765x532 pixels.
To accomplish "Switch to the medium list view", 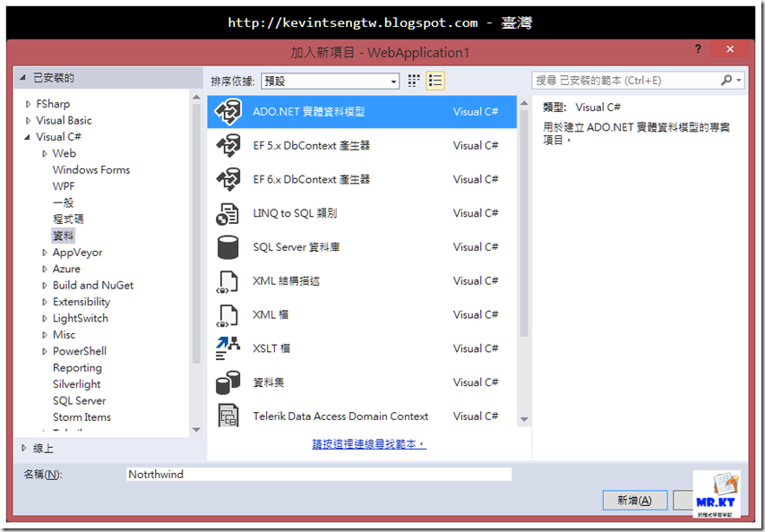I will (x=435, y=81).
